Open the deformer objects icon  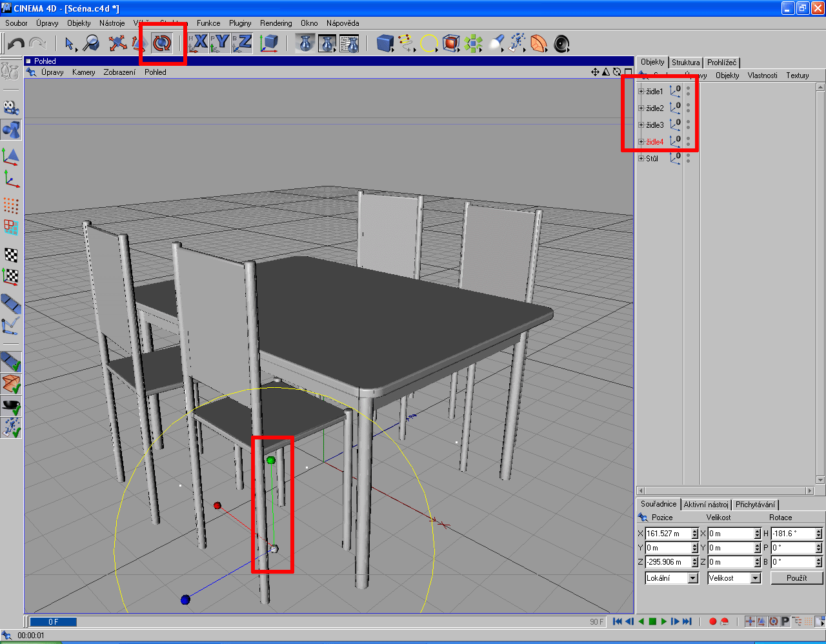point(539,43)
